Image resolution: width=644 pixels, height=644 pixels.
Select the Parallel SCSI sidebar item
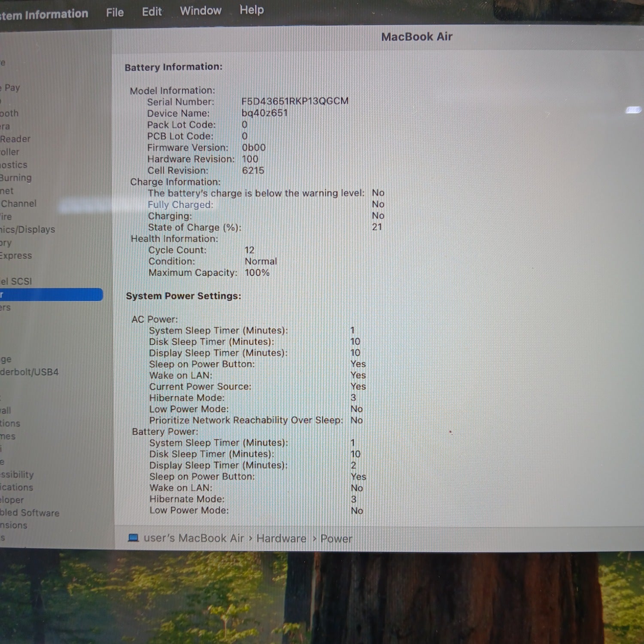tap(16, 281)
